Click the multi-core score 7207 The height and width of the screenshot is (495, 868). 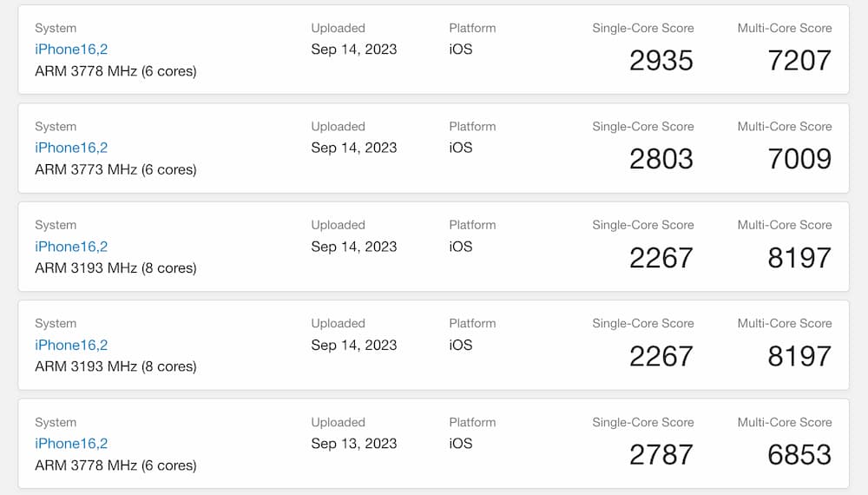point(799,60)
